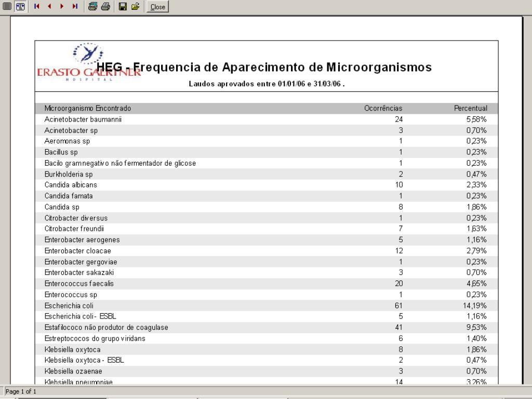This screenshot has height=399, width=532.
Task: Select the 'Klebsiella ozaenae' row
Action: point(267,371)
